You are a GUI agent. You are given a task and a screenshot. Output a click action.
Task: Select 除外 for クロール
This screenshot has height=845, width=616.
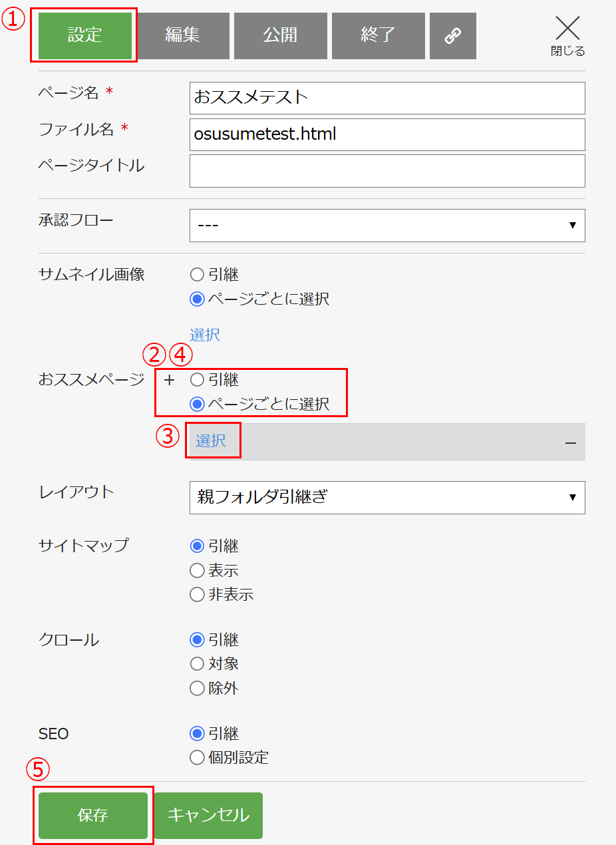pos(197,688)
